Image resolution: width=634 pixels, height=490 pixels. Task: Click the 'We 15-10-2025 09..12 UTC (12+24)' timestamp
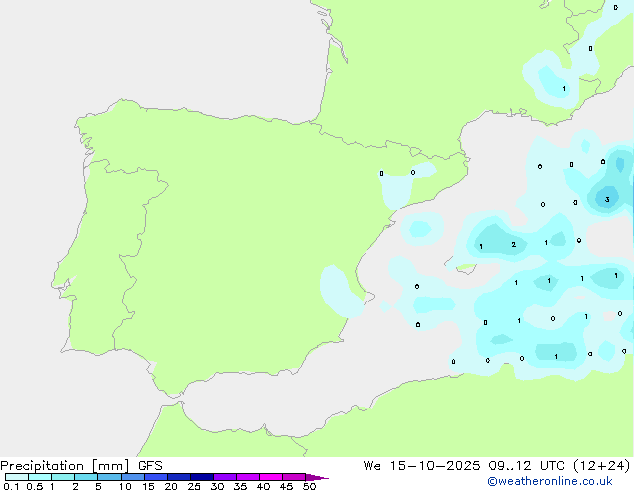click(x=497, y=466)
